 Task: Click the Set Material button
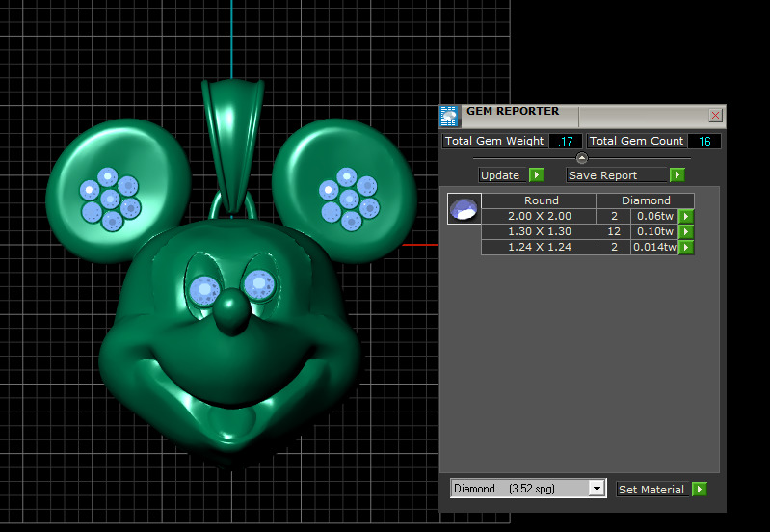pyautogui.click(x=651, y=490)
